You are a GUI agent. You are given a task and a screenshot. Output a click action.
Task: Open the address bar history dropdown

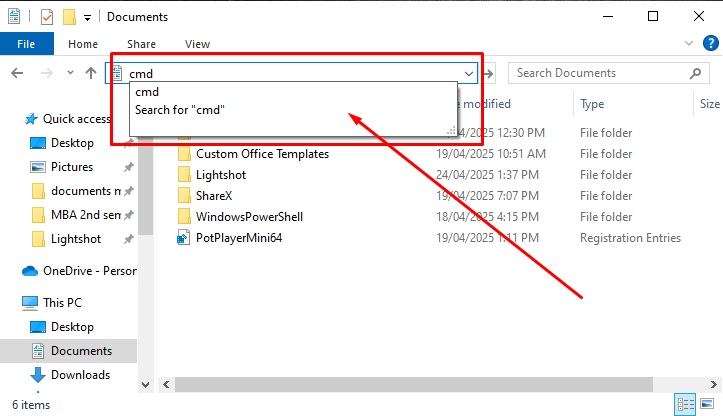pyautogui.click(x=469, y=73)
